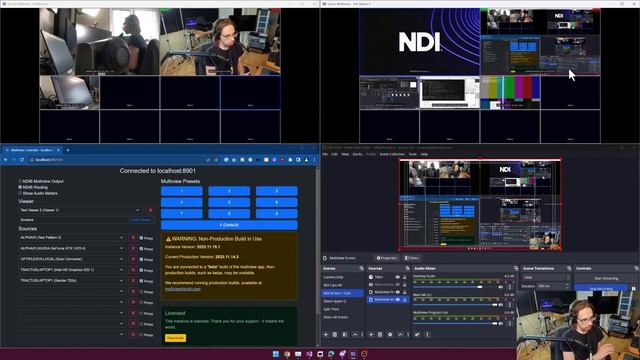Click the yellow Deactivate license button
The height and width of the screenshot is (360, 640).
click(x=176, y=338)
